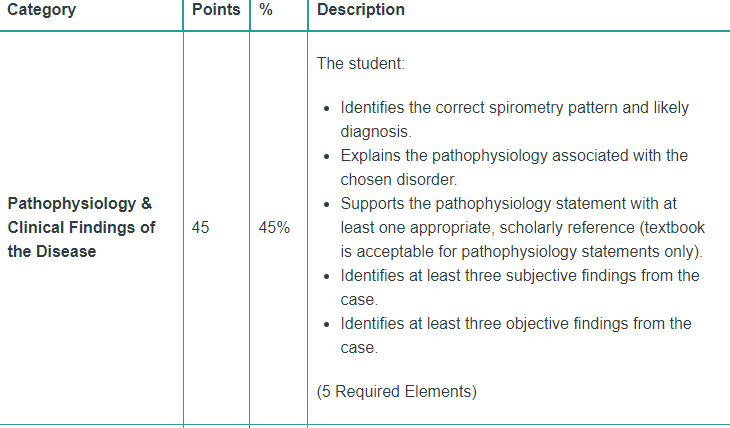Screen dimensions: 730x428
Task: Click the three subjective findings bullet
Action: (520, 287)
